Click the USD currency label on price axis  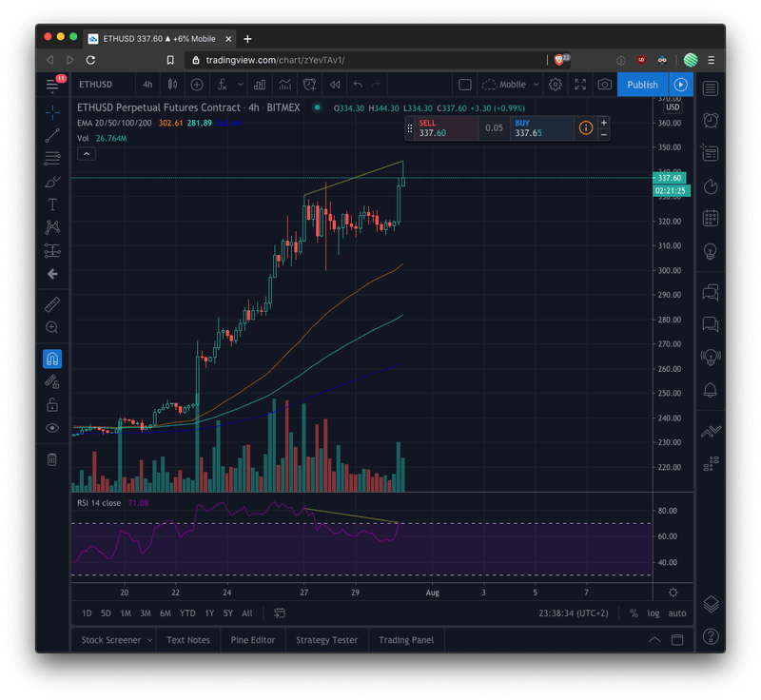pyautogui.click(x=673, y=107)
